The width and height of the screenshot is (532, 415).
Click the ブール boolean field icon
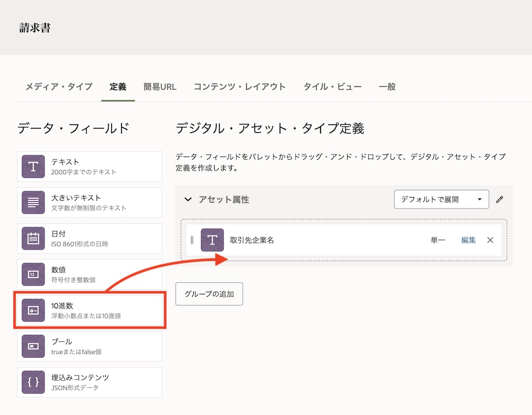pos(33,346)
